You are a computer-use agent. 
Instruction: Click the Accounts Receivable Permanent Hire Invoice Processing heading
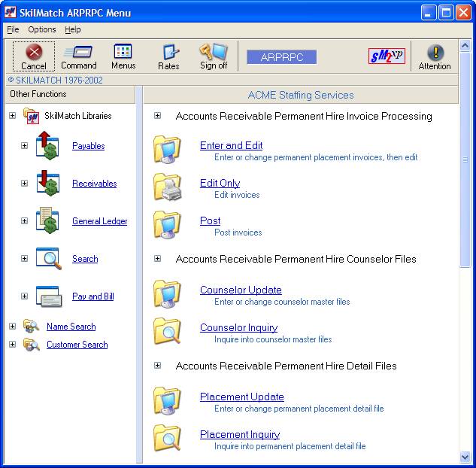coord(304,117)
